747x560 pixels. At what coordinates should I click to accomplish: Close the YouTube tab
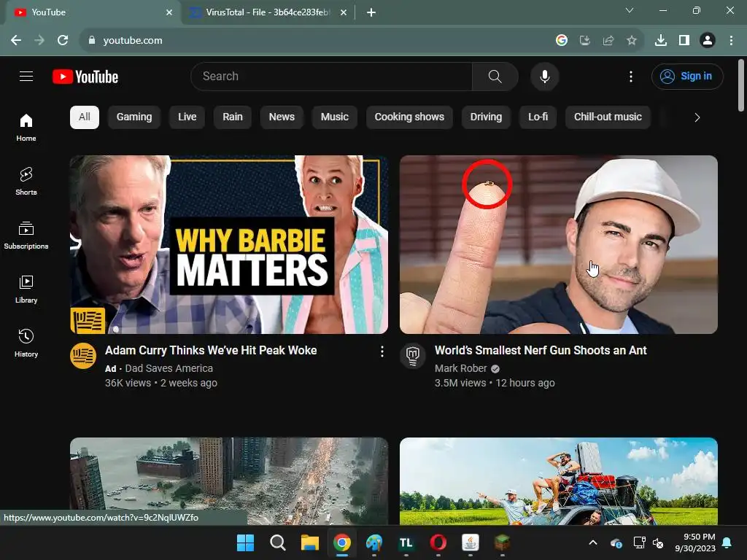[x=169, y=12]
